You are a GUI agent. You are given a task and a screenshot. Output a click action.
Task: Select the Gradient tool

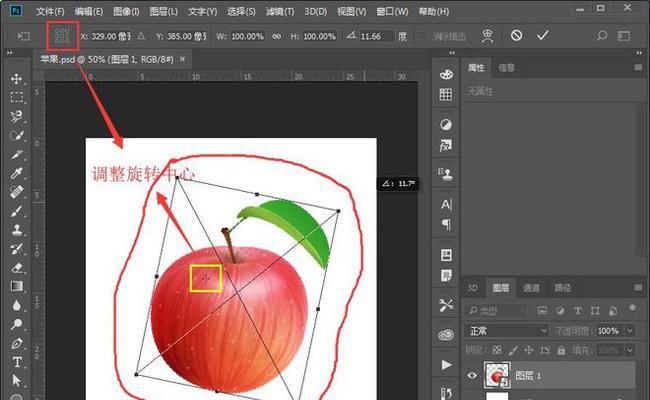(x=17, y=286)
